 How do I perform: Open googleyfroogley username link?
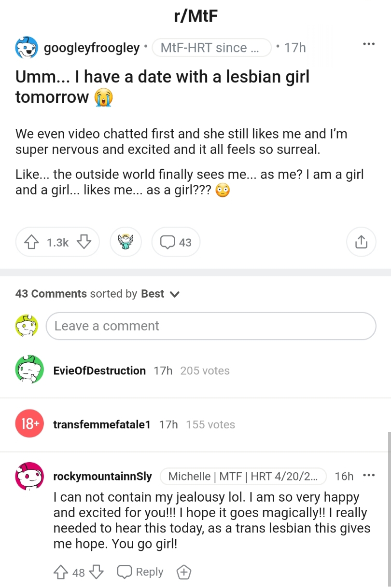tap(92, 48)
